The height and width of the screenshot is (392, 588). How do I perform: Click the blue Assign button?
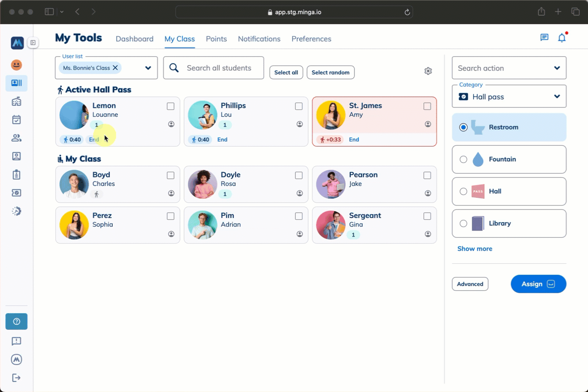pyautogui.click(x=539, y=284)
